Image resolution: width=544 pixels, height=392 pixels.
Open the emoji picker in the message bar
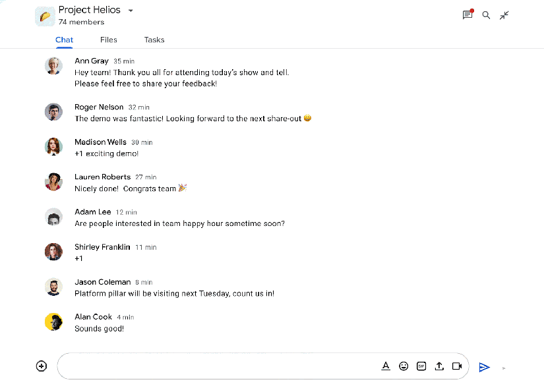pyautogui.click(x=404, y=366)
